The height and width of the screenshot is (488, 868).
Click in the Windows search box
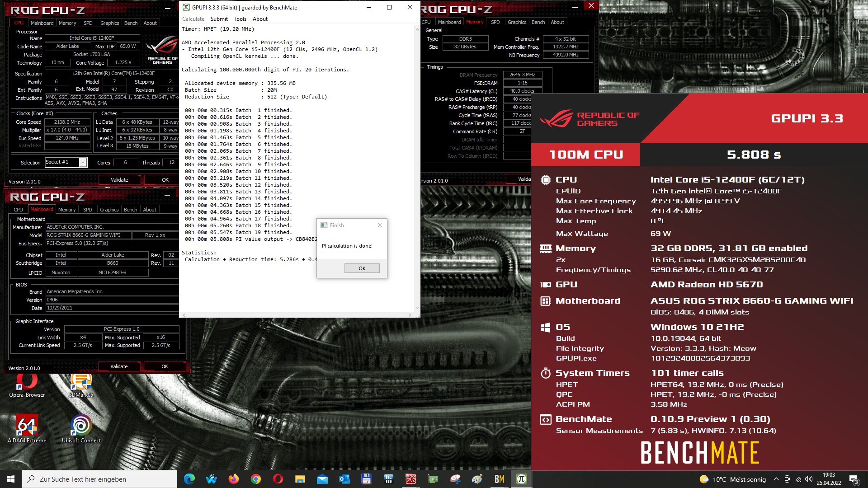click(99, 479)
